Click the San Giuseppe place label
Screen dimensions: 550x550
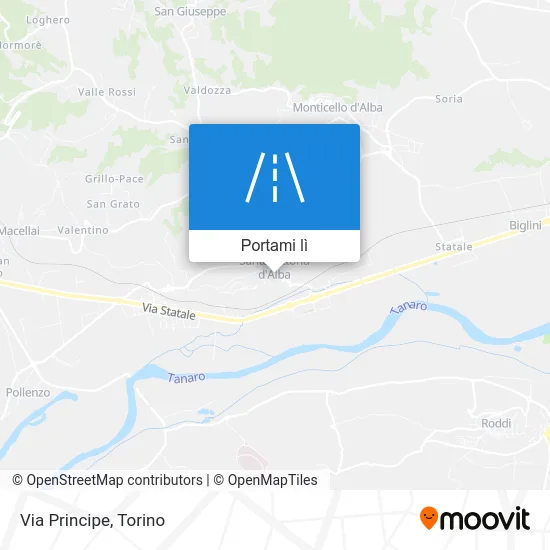190,11
